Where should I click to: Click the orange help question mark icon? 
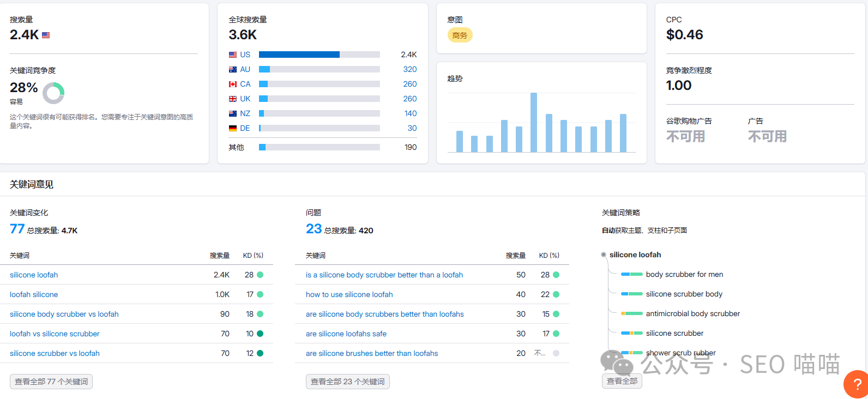pyautogui.click(x=855, y=384)
